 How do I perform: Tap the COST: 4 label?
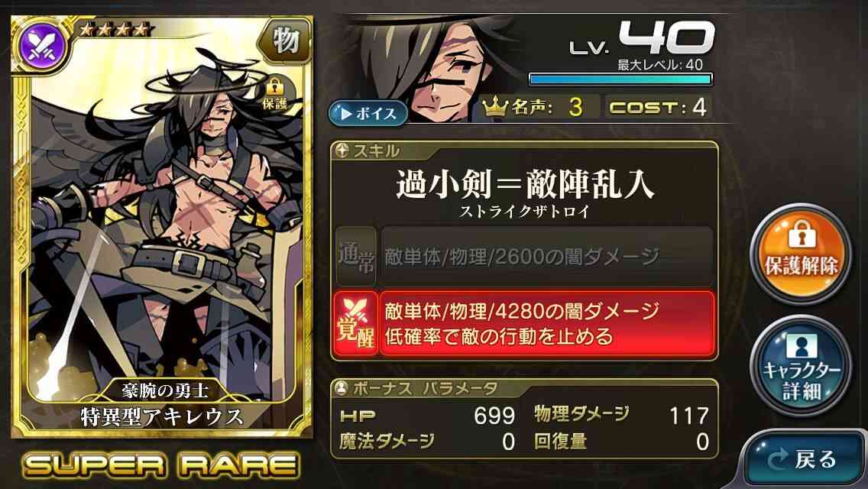pos(658,107)
